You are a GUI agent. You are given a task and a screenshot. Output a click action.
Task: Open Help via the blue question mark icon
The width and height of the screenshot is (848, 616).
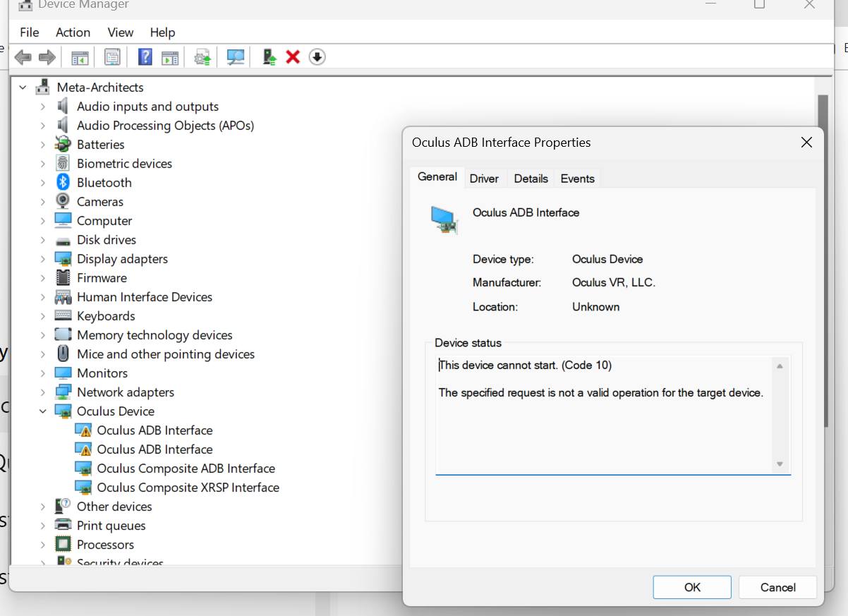(x=145, y=57)
